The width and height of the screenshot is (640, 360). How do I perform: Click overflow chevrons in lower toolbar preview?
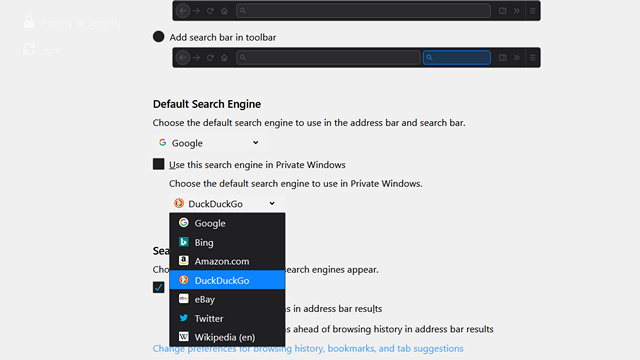[x=517, y=58]
